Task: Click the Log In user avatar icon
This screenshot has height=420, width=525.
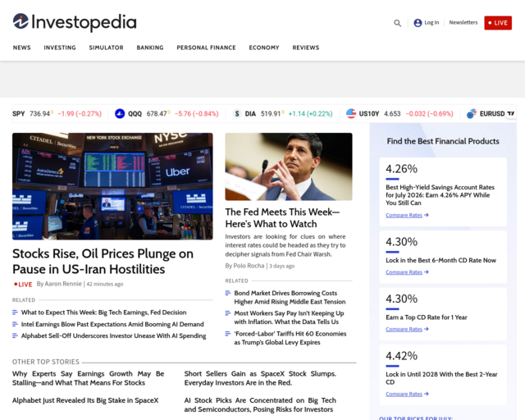Action: [418, 23]
